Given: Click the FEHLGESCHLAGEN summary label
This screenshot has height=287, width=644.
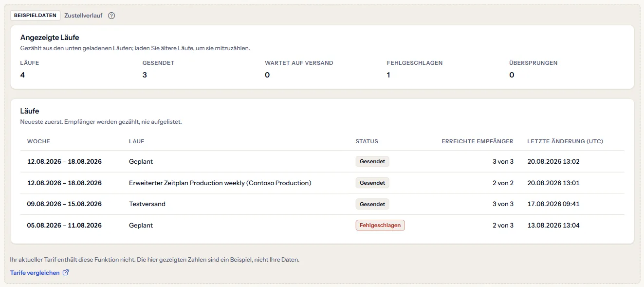Looking at the screenshot, I should [415, 63].
